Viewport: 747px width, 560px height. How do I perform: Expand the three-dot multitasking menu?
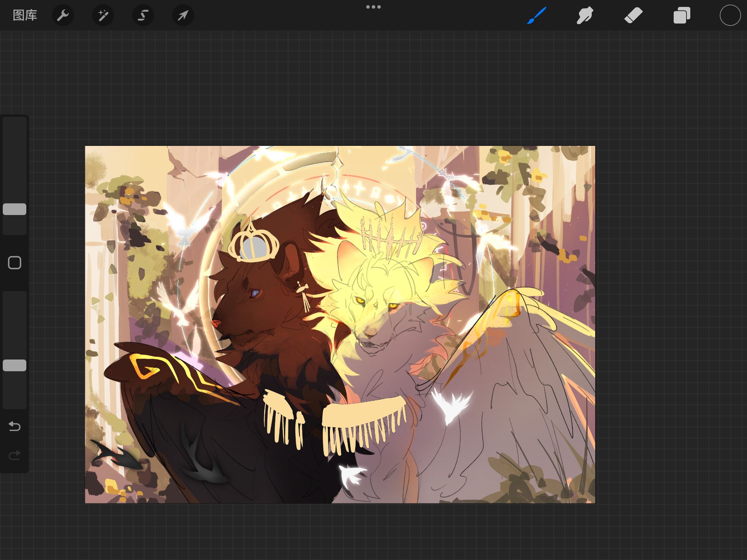click(373, 7)
